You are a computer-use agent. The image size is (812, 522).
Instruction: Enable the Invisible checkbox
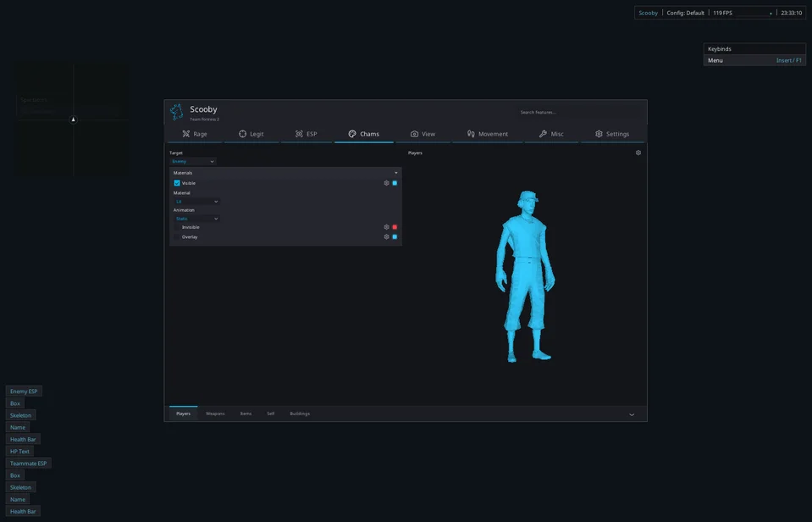177,227
